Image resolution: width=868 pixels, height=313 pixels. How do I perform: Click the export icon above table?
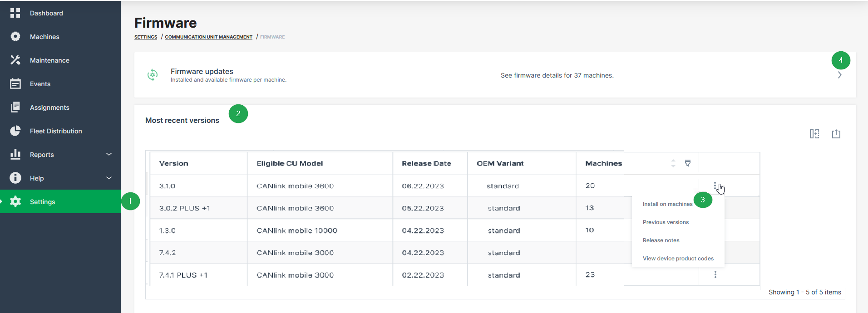click(836, 134)
